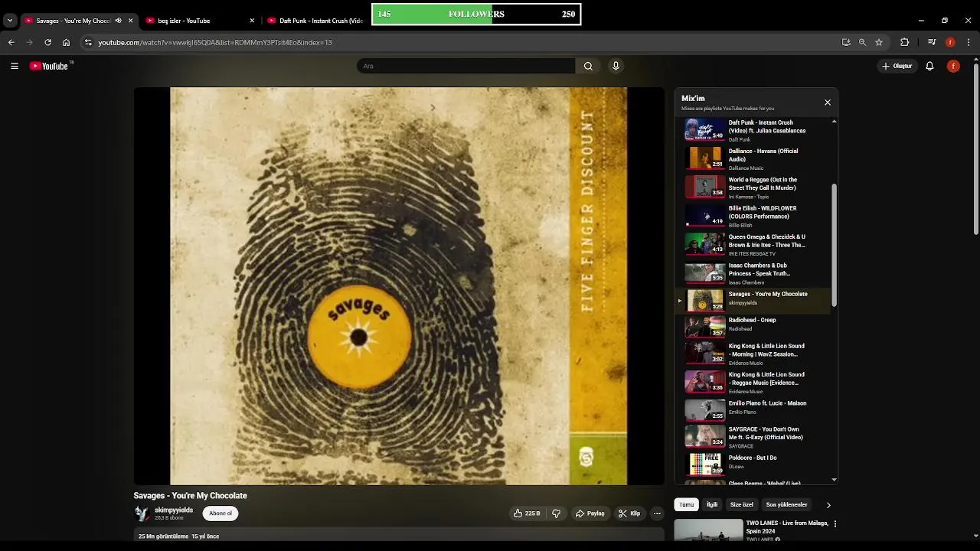Reload the page in Chrome
This screenshot has height=551, width=980.
[x=47, y=42]
